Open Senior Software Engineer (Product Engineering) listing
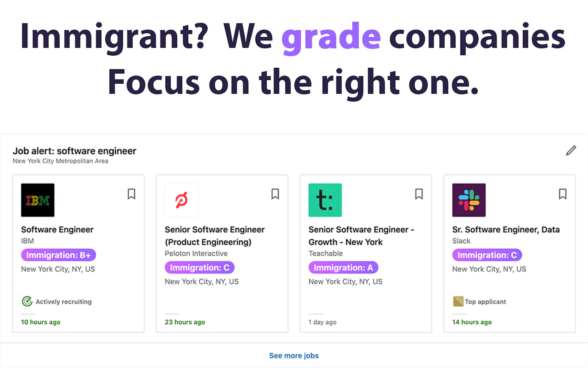588x368 pixels. (x=214, y=236)
